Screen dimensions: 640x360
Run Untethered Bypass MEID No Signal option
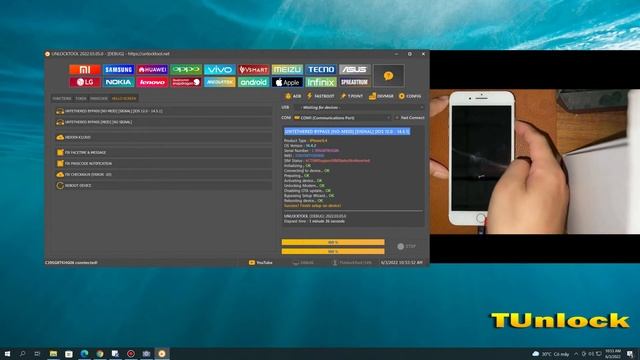click(x=163, y=122)
